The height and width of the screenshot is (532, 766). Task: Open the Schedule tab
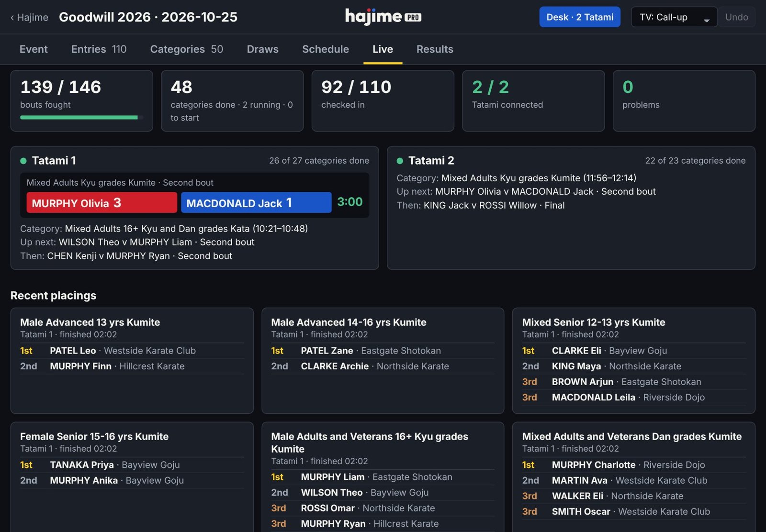[326, 49]
